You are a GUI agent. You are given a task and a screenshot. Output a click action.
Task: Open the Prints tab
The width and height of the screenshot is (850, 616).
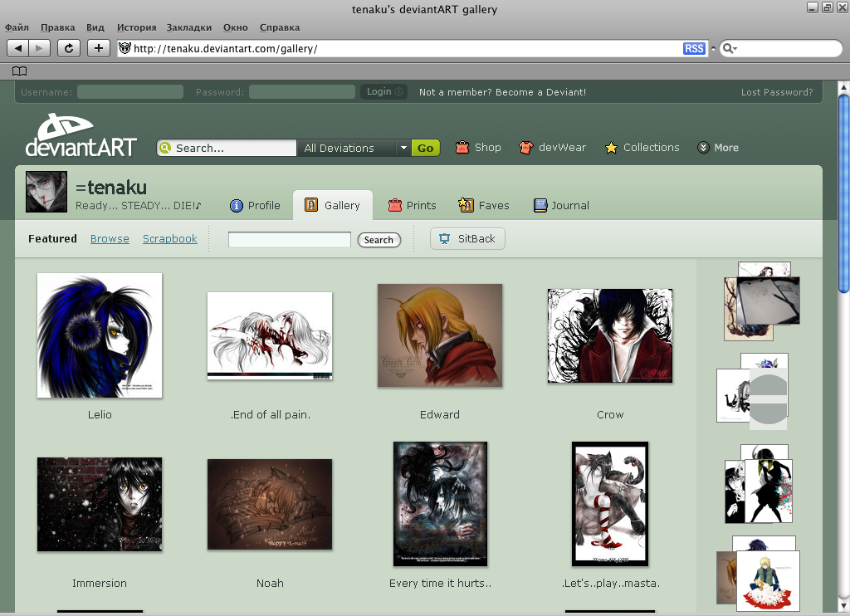click(412, 206)
